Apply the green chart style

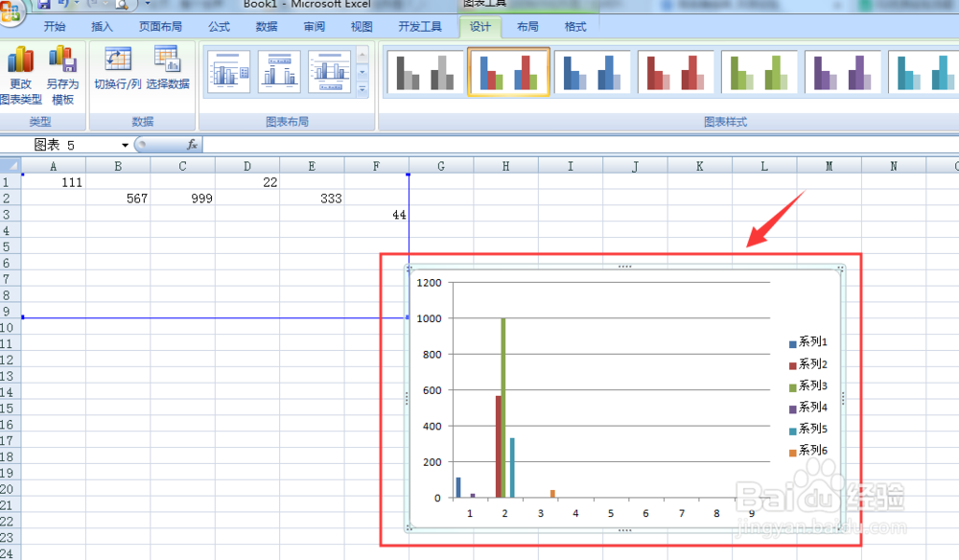tap(759, 73)
